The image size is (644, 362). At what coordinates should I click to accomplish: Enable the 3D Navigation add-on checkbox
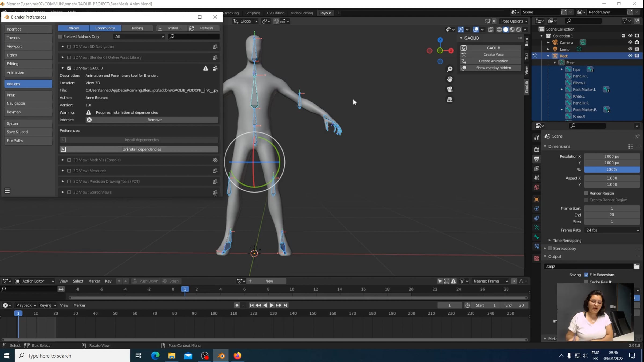[x=69, y=47]
